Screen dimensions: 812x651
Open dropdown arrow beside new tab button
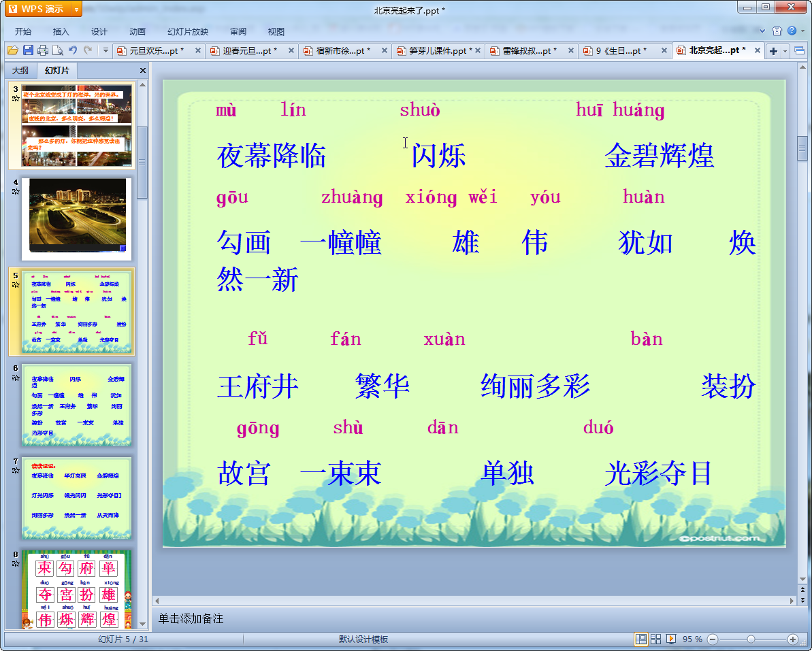[x=785, y=51]
